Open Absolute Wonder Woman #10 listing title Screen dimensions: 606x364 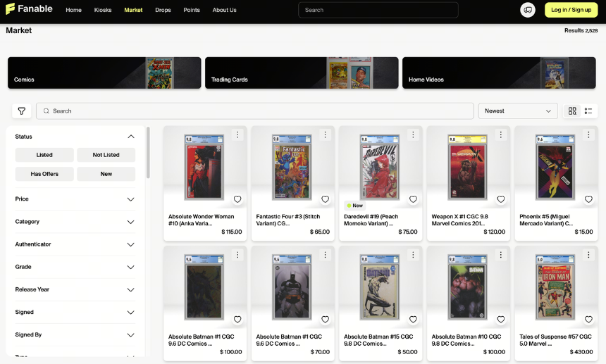pos(202,220)
